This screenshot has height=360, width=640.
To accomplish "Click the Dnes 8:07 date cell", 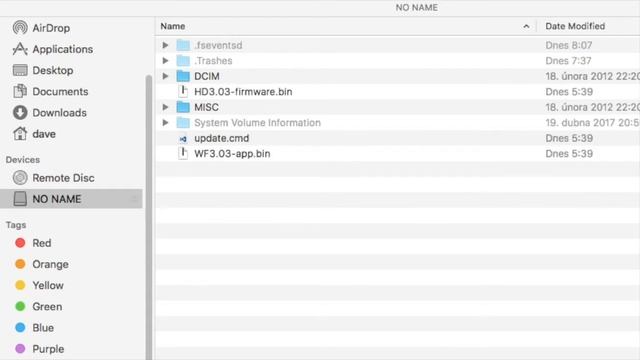I will click(x=569, y=45).
